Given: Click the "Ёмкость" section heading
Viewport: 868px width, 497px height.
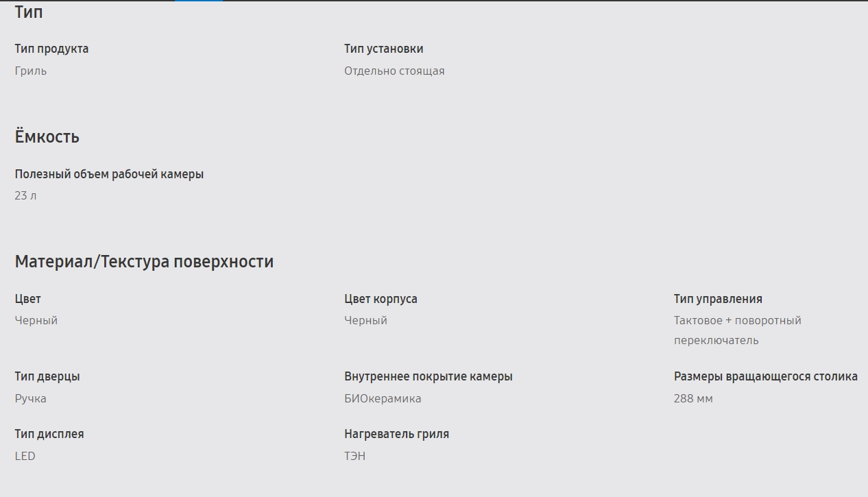Looking at the screenshot, I should click(x=47, y=137).
